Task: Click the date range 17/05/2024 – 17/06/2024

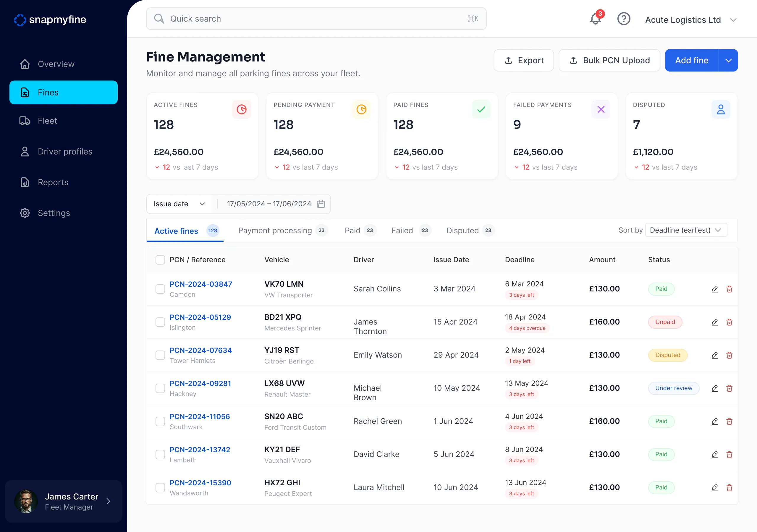Action: coord(269,204)
